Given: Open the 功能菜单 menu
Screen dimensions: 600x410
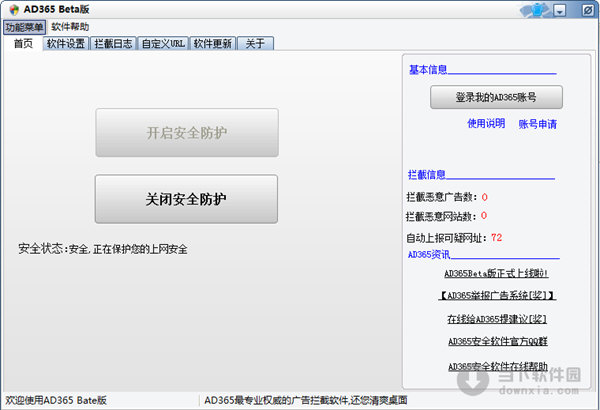Looking at the screenshot, I should pos(24,27).
